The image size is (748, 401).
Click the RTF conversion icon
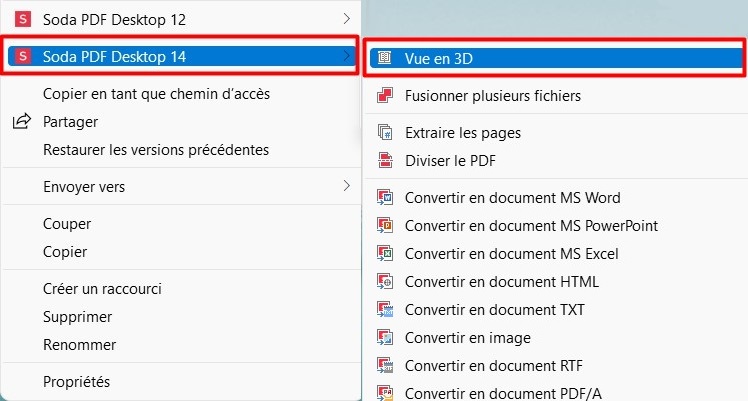click(384, 366)
